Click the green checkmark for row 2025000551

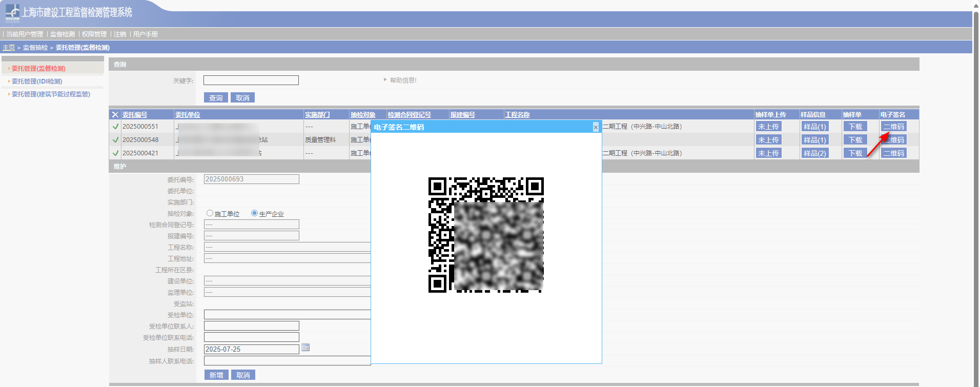[x=115, y=127]
